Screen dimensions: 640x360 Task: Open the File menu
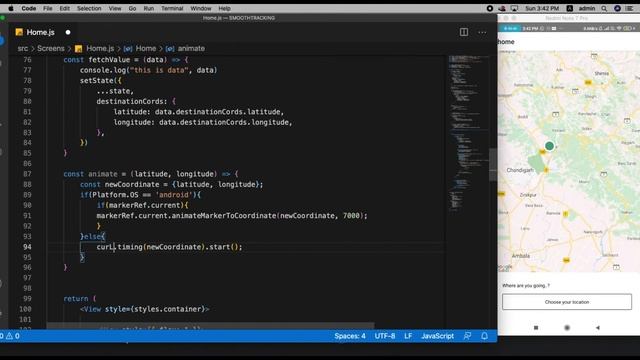pyautogui.click(x=48, y=8)
